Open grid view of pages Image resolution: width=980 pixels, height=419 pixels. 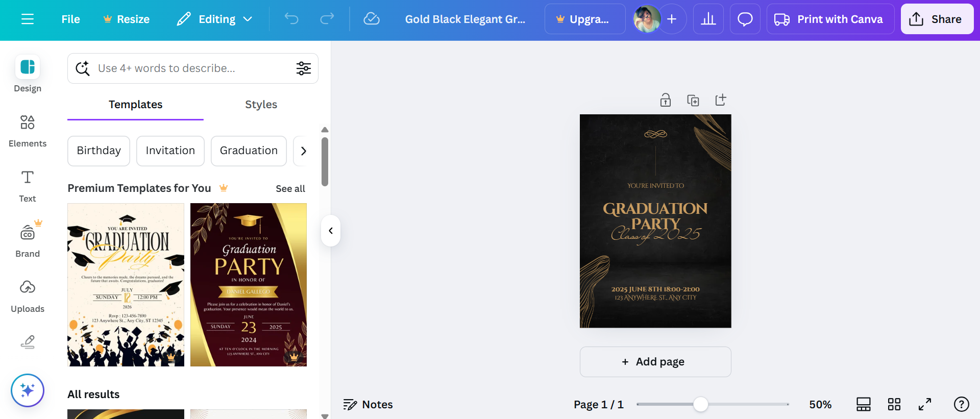pos(894,404)
